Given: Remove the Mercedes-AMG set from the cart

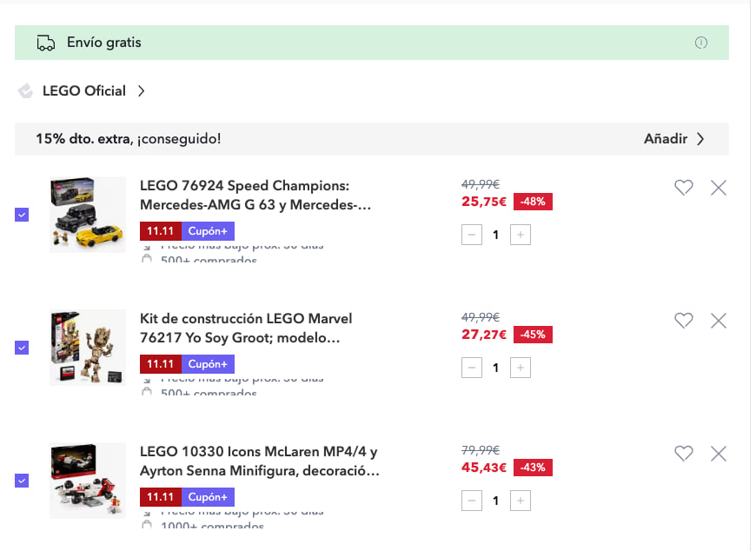Looking at the screenshot, I should [719, 188].
